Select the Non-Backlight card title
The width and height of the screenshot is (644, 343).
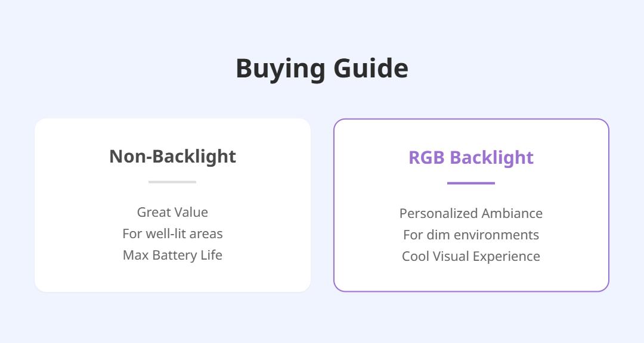(172, 157)
